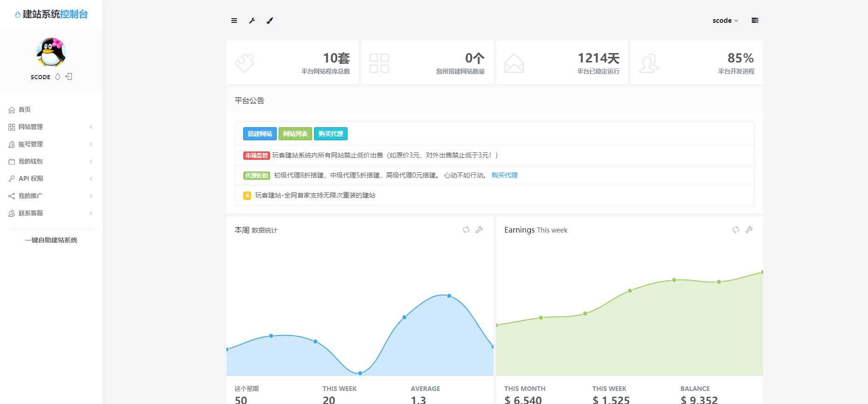Expand the 网站管理 chevron
The image size is (868, 404).
pyautogui.click(x=91, y=127)
